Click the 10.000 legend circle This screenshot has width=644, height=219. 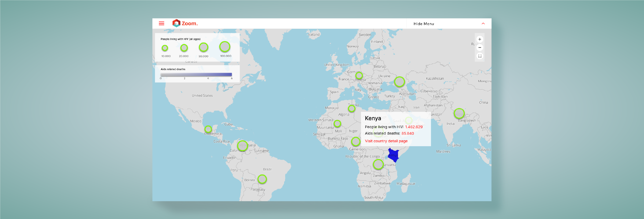click(x=165, y=48)
